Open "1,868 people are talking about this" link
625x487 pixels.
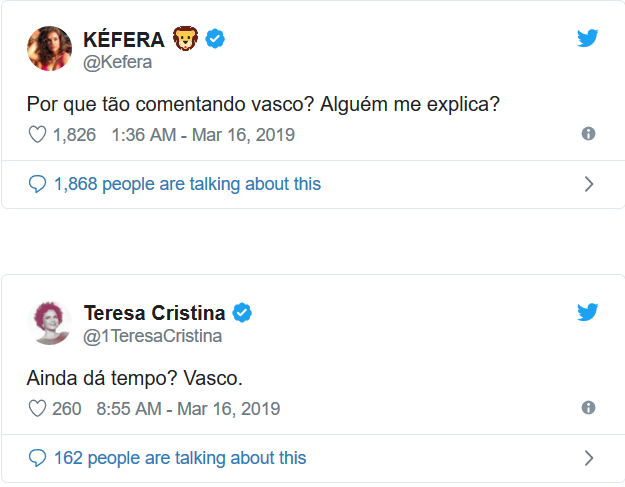click(x=187, y=184)
